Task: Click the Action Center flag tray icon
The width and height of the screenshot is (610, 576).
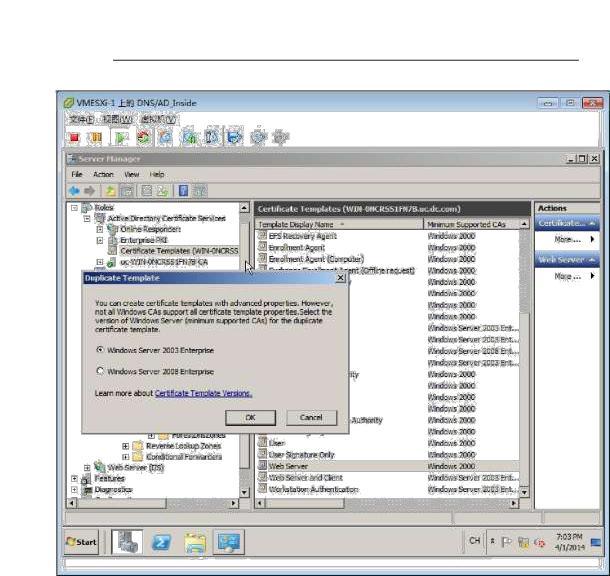Action: 506,542
